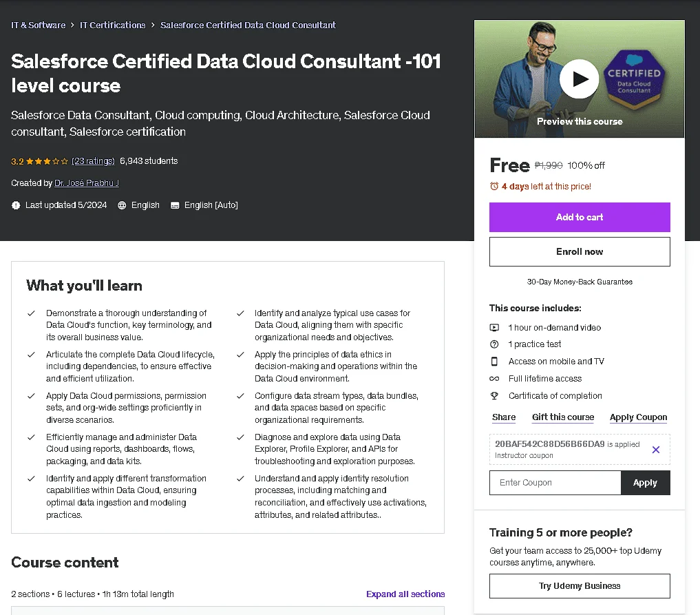Click the trophy certificate icon

pyautogui.click(x=494, y=395)
